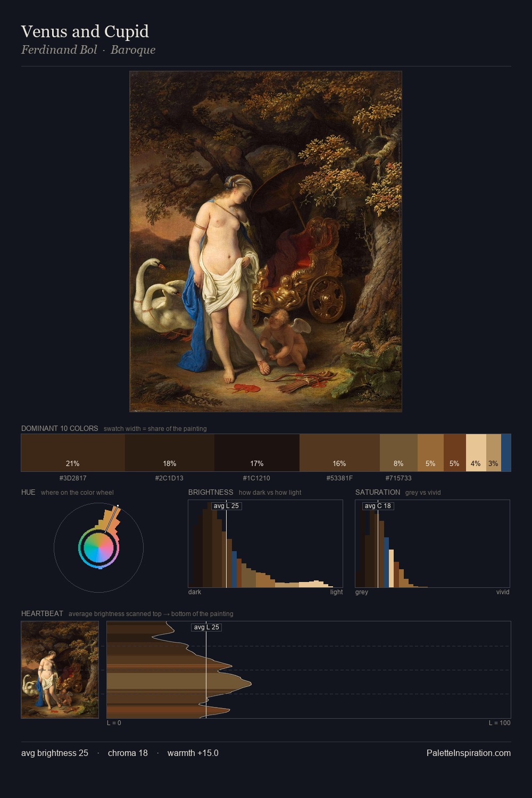Click the "Ferdinand Bol · Baroque" subtitle
Screen dimensions: 532x798
point(88,50)
